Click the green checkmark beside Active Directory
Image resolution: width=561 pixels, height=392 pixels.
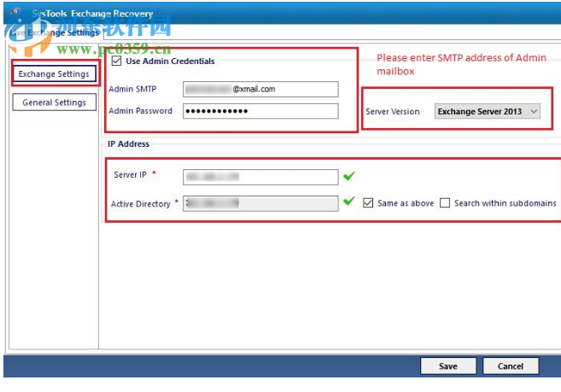tap(349, 202)
